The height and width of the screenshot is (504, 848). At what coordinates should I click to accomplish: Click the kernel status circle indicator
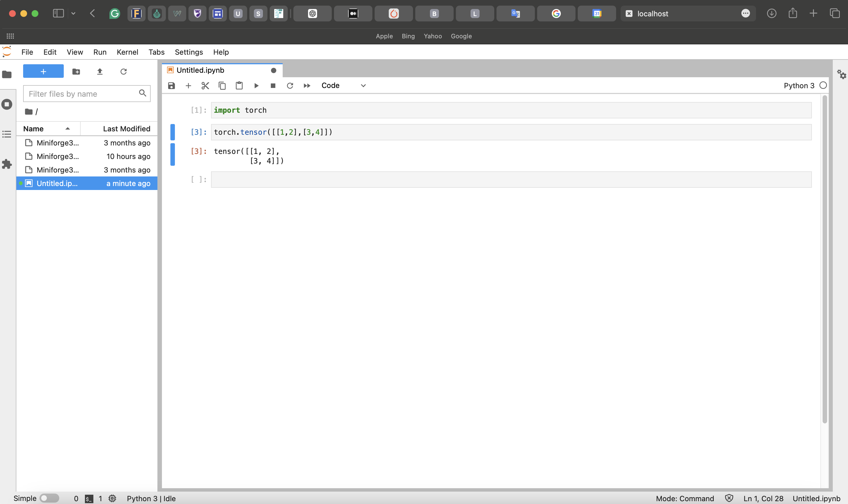[823, 86]
